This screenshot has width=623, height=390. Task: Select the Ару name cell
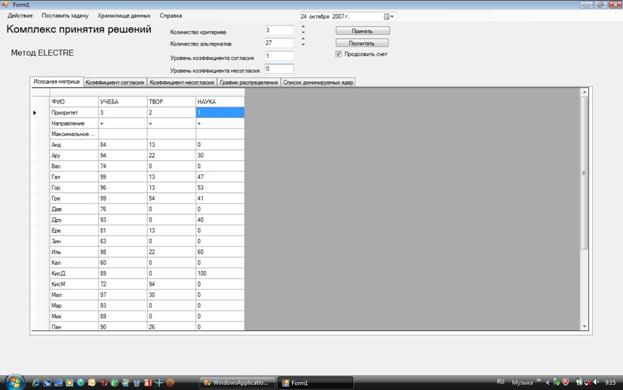click(74, 156)
